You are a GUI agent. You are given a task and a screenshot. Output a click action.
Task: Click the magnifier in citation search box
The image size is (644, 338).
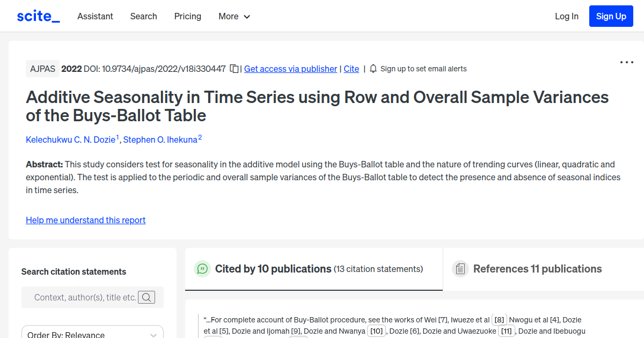tap(147, 297)
